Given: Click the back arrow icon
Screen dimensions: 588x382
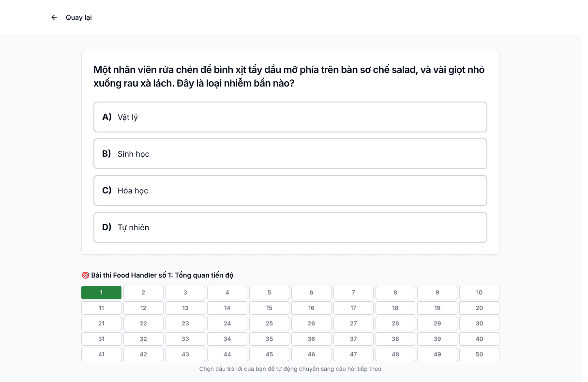Looking at the screenshot, I should [54, 17].
